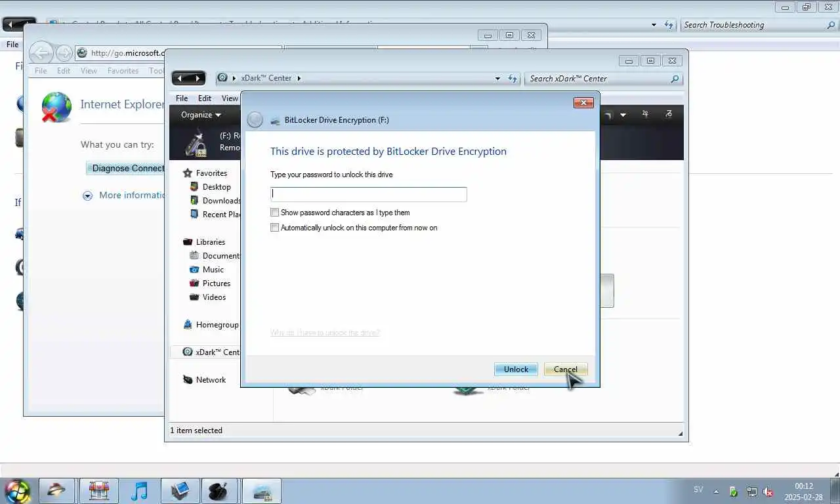
Task: Click the xDark Center address bar icon
Action: point(222,77)
